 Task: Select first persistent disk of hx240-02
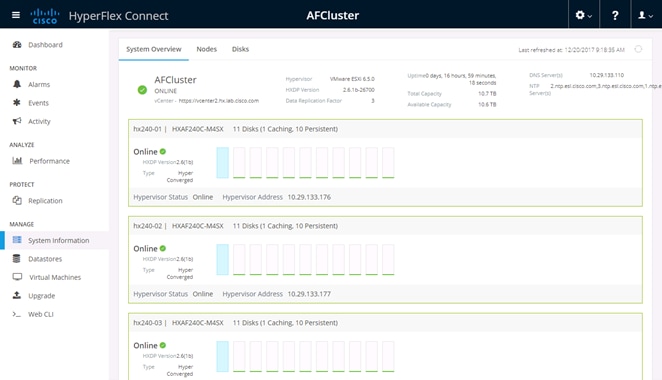239,259
